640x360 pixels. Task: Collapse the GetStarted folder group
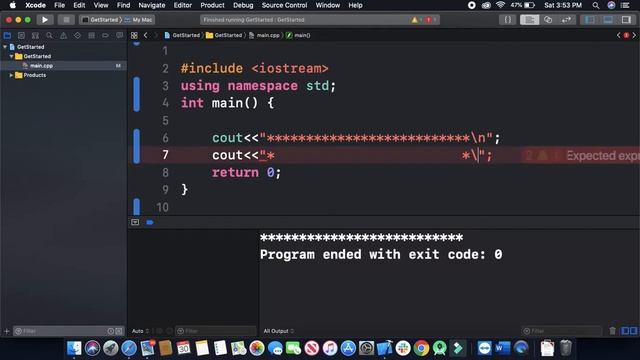[11, 56]
